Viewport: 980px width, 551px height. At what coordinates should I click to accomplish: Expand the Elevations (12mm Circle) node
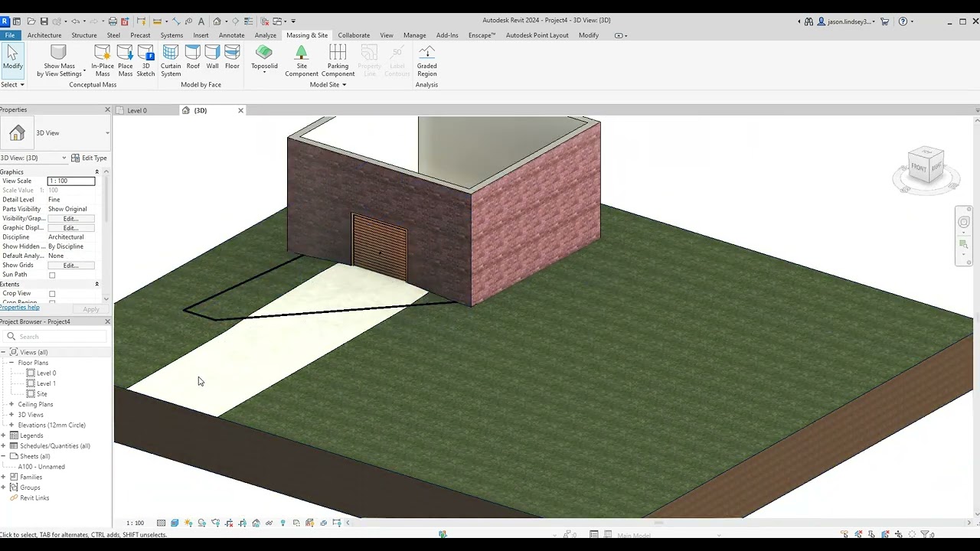[11, 425]
